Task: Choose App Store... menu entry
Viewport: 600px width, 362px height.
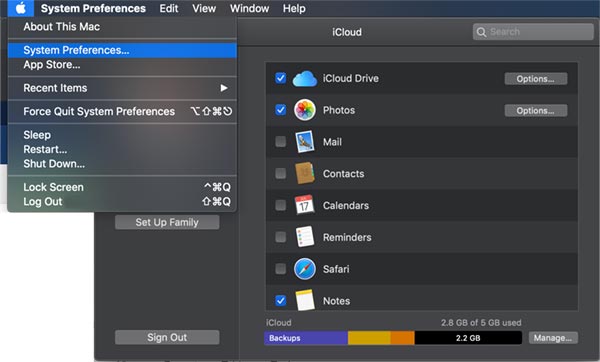Action: pos(122,65)
